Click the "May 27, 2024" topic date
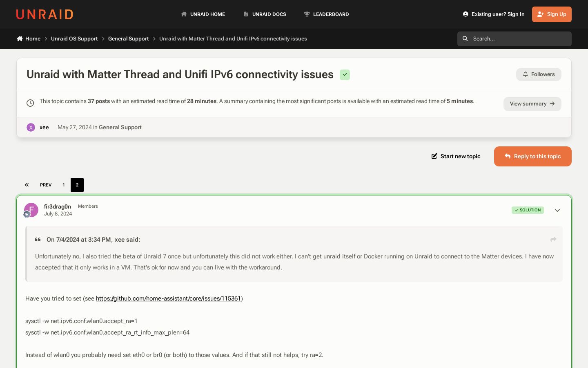This screenshot has width=588, height=368. pyautogui.click(x=75, y=128)
